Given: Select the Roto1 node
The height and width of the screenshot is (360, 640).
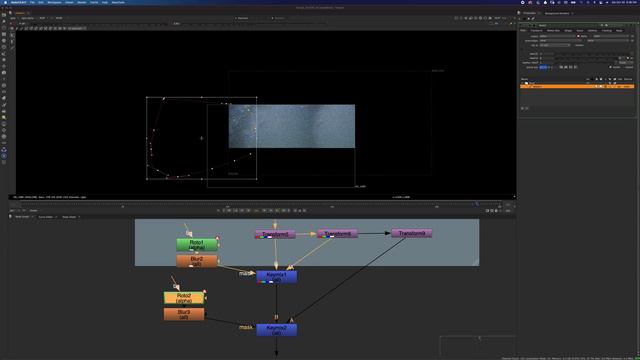Looking at the screenshot, I should click(197, 244).
